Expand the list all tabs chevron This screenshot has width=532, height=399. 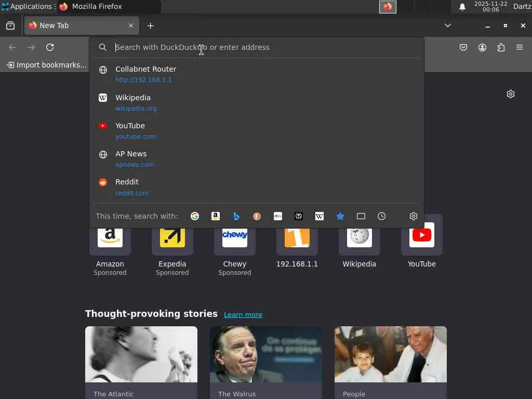448,25
